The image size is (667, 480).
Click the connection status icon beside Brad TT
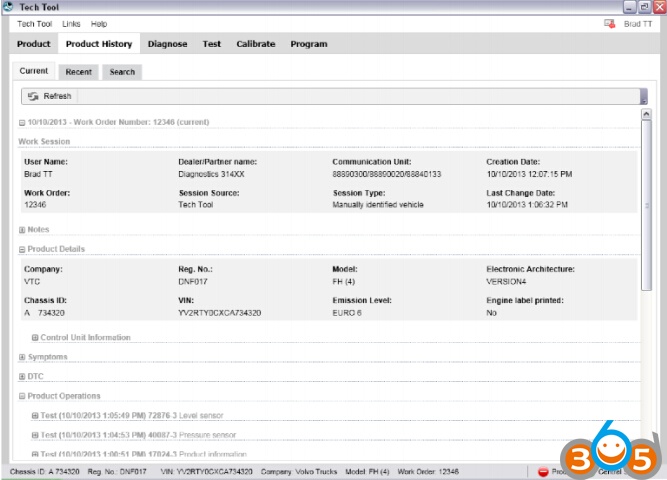pos(610,24)
